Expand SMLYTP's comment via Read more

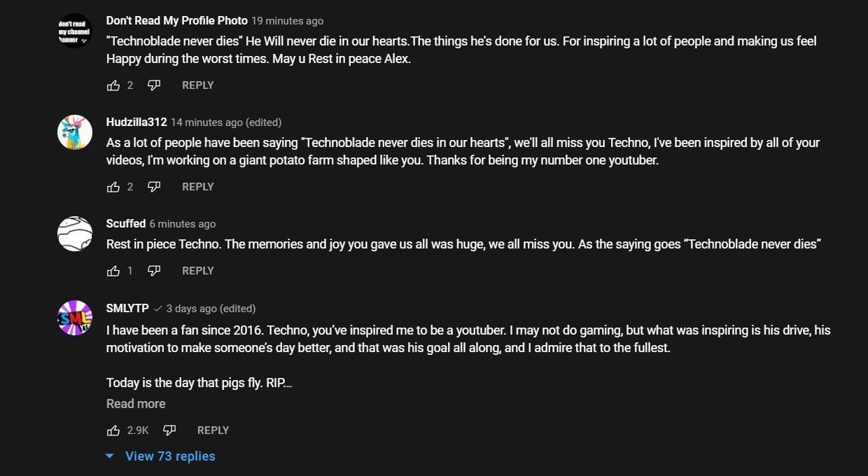(x=135, y=403)
